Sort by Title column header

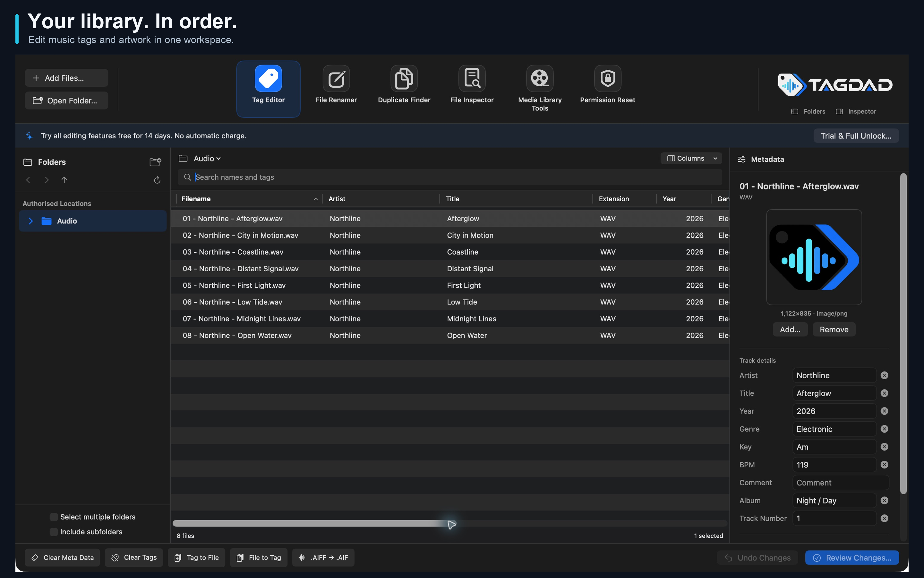coord(516,199)
